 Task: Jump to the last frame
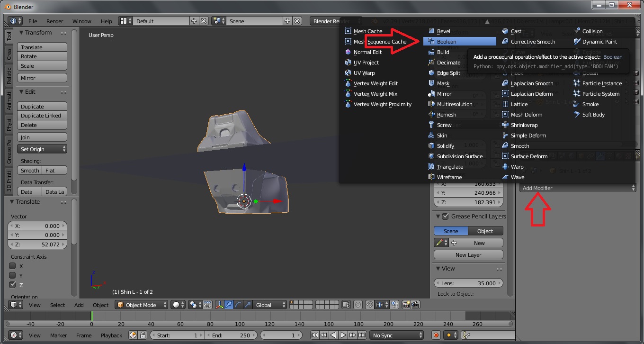click(x=362, y=335)
